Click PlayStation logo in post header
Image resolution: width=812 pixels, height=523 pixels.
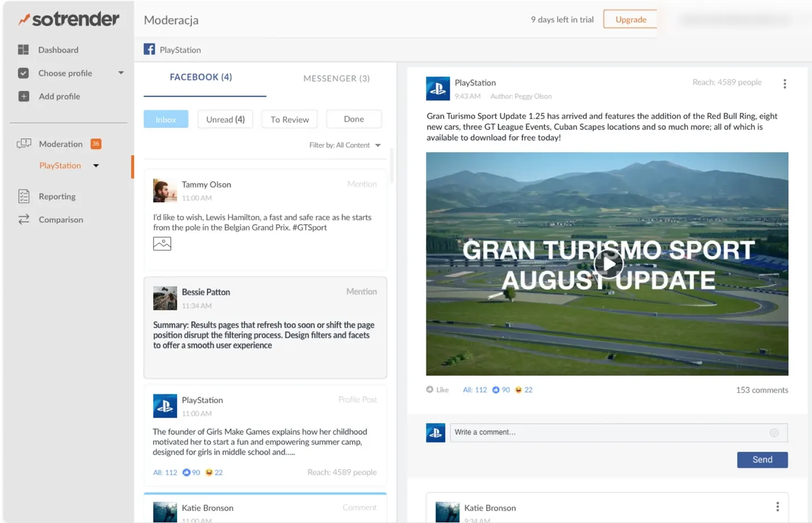tap(438, 88)
